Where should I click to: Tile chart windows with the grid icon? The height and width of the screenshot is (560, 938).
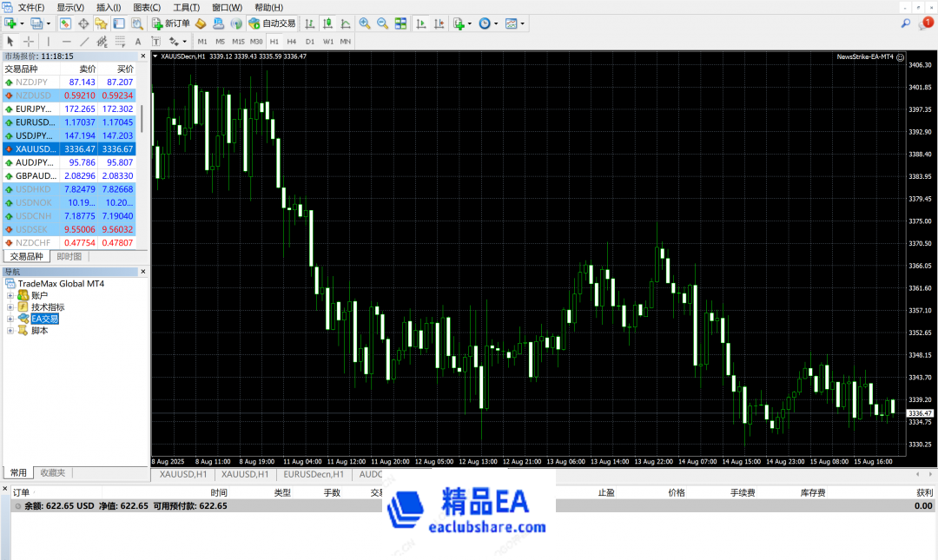[400, 23]
